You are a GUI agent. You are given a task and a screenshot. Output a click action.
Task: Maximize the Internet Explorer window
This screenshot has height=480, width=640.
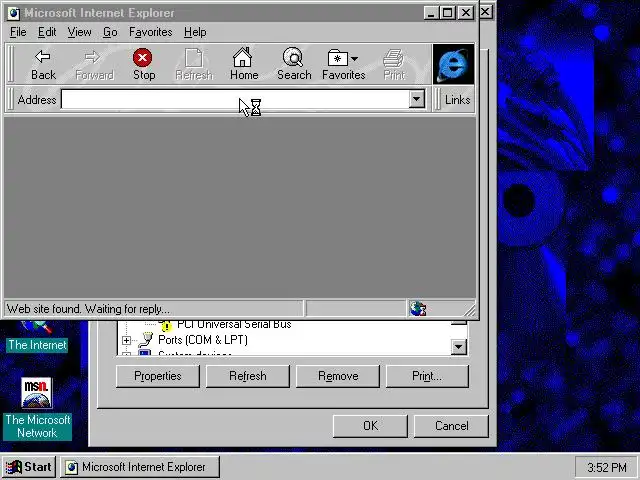coord(448,13)
